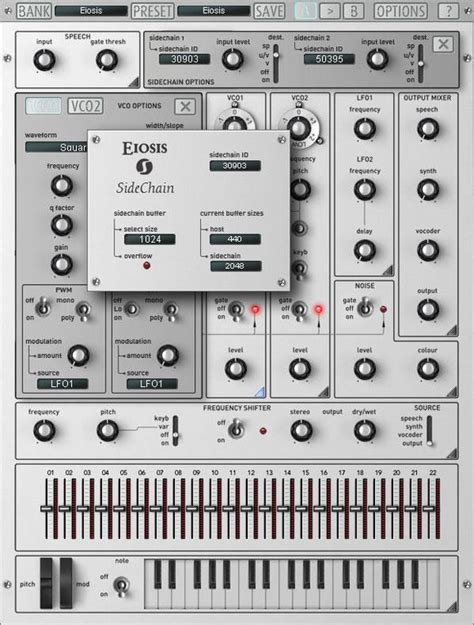Click the noise colour knob

click(428, 369)
